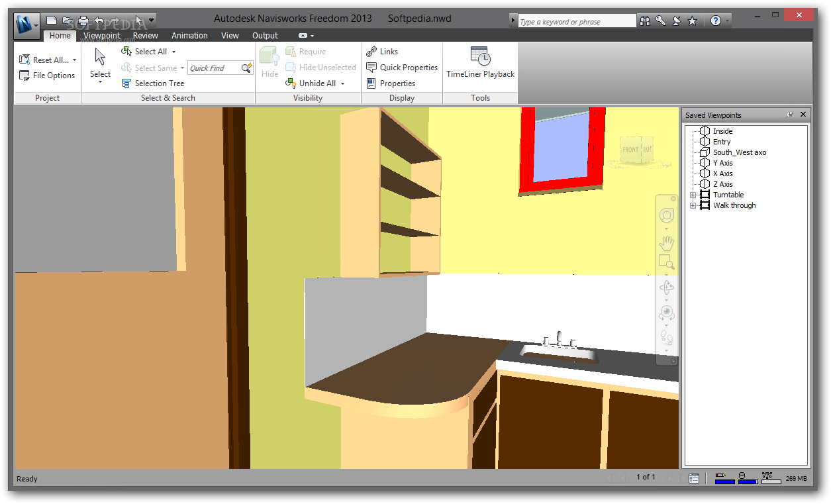Image resolution: width=831 pixels, height=504 pixels.
Task: Expand the Walk through animation node
Action: (693, 205)
